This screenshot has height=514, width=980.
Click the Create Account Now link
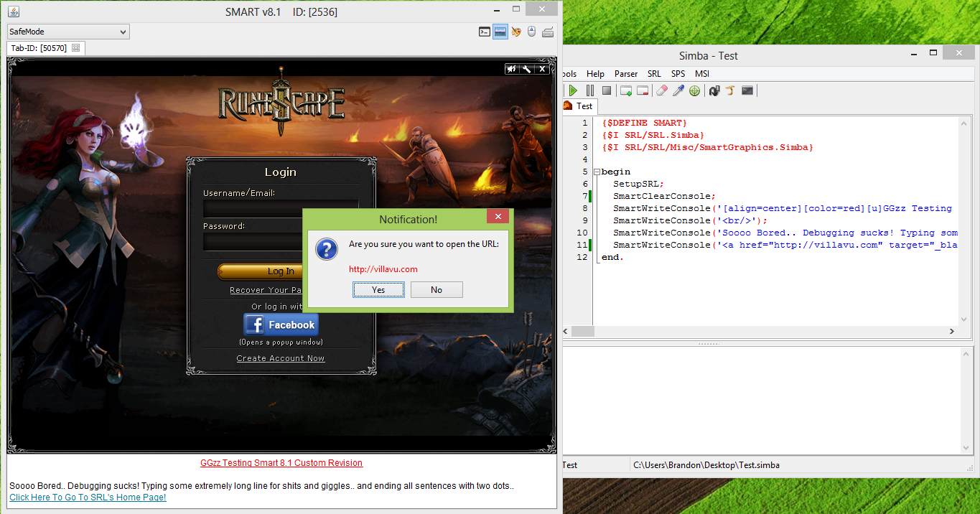click(x=281, y=358)
